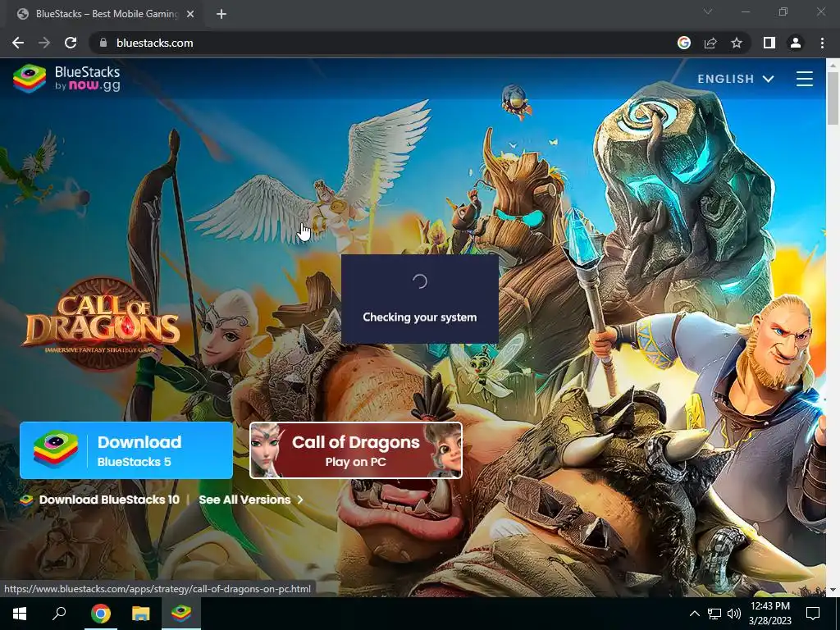The image size is (840, 630).
Task: Click the taskbar clock showing 12:43 PM
Action: click(x=769, y=614)
